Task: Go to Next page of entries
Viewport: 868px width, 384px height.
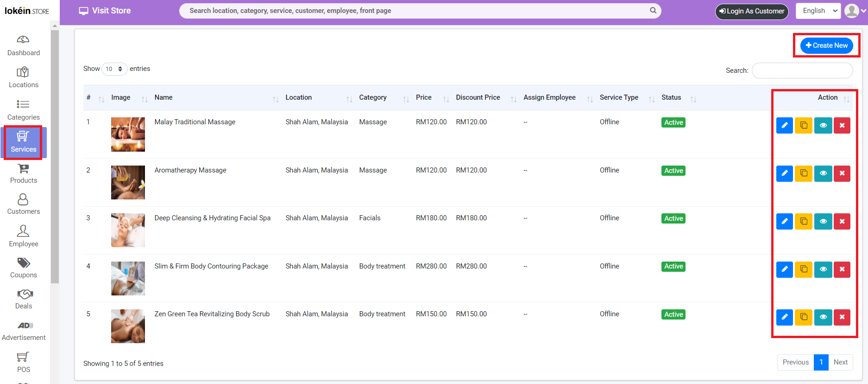Action: [840, 362]
